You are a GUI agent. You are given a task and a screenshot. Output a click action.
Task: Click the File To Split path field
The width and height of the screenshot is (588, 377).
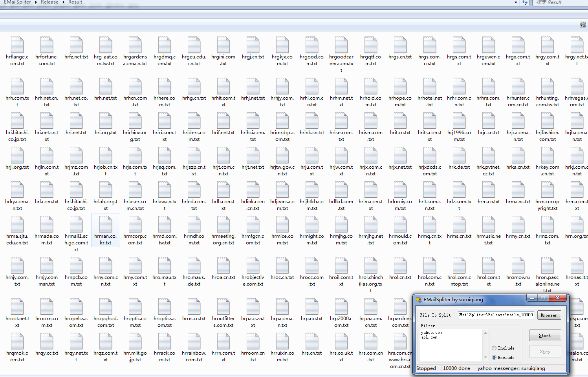(x=496, y=315)
